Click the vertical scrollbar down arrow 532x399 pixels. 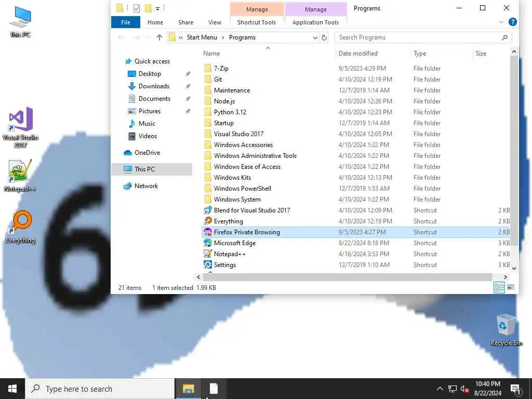click(x=514, y=268)
